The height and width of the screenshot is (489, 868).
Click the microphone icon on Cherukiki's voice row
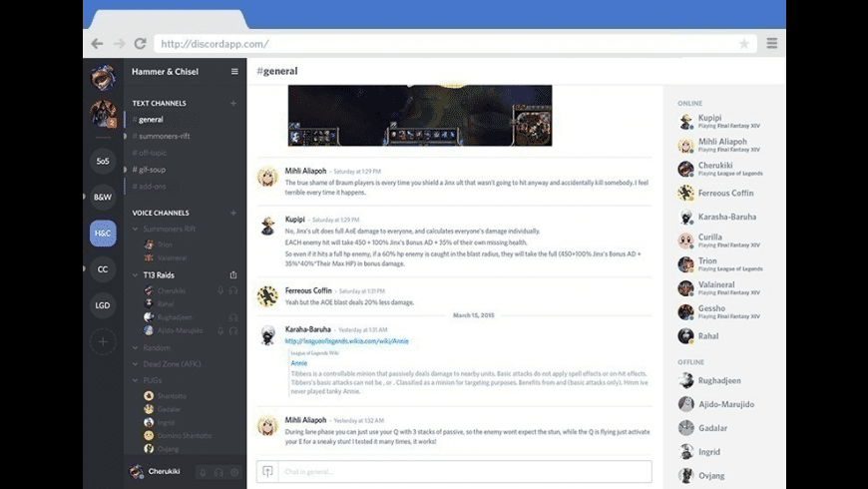[x=220, y=290]
